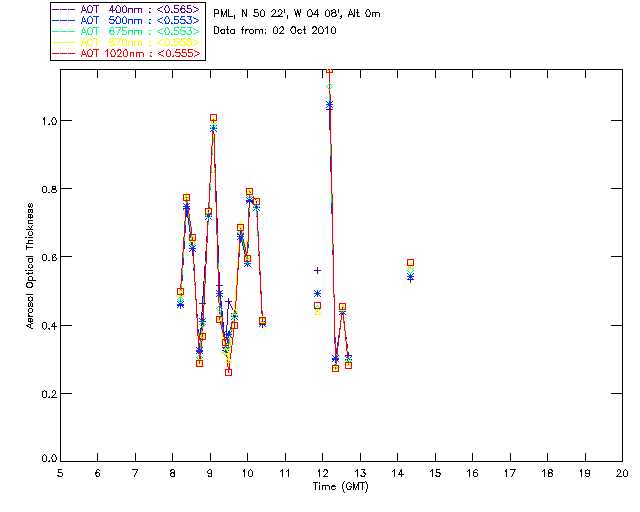
Task: Click the x-axis label 17
Action: (510, 473)
